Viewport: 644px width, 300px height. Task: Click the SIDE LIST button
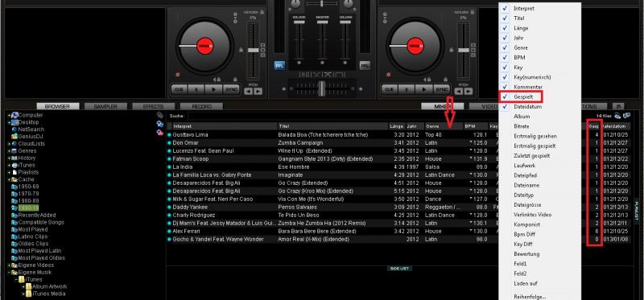(x=399, y=269)
